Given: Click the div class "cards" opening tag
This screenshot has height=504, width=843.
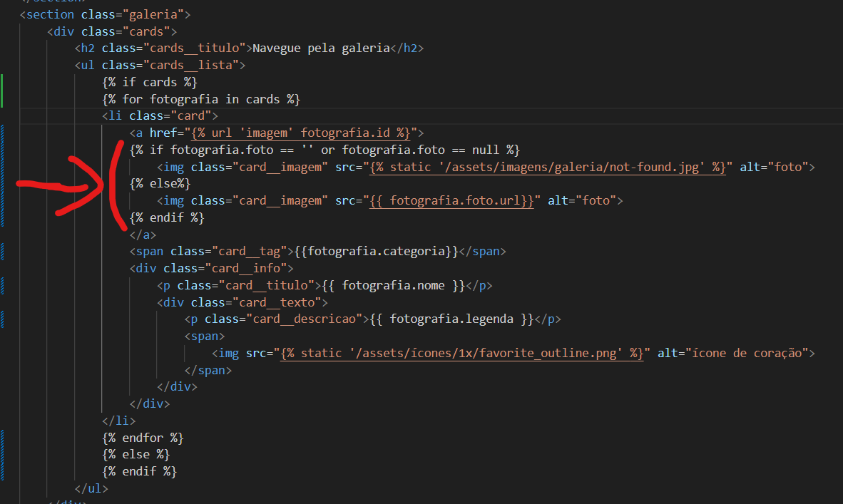Looking at the screenshot, I should pos(112,31).
